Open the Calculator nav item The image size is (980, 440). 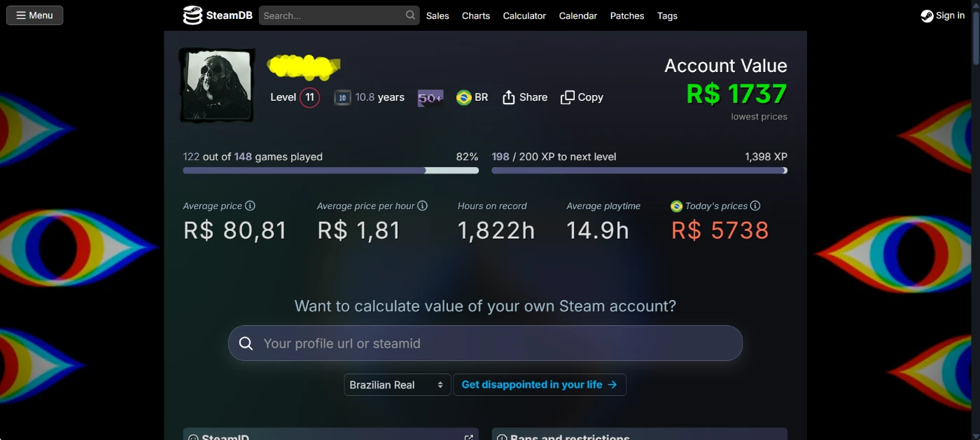pos(524,16)
